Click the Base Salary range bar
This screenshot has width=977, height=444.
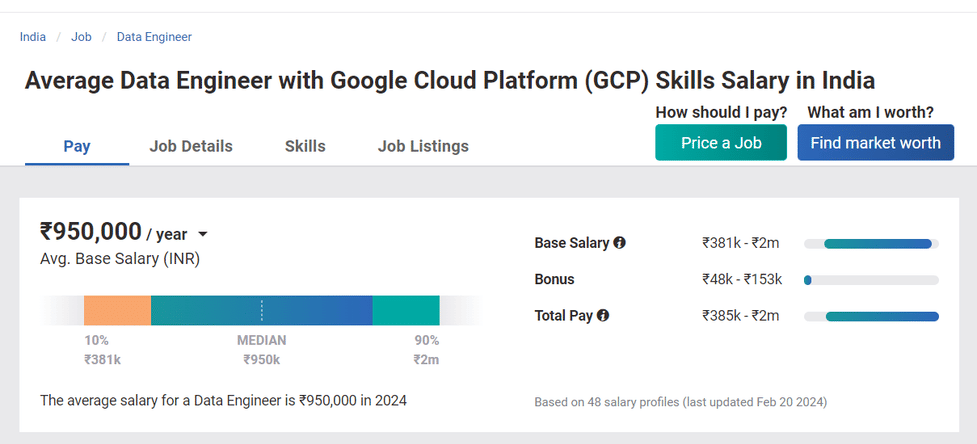click(877, 244)
